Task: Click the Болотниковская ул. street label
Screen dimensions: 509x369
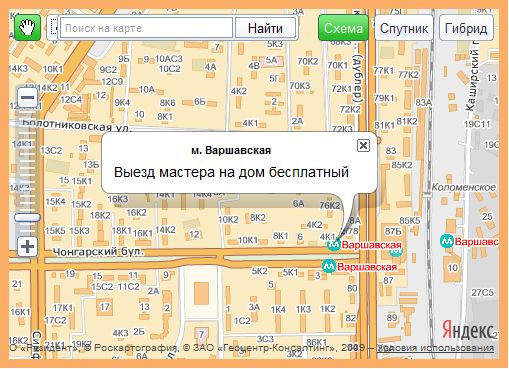Action: (77, 126)
